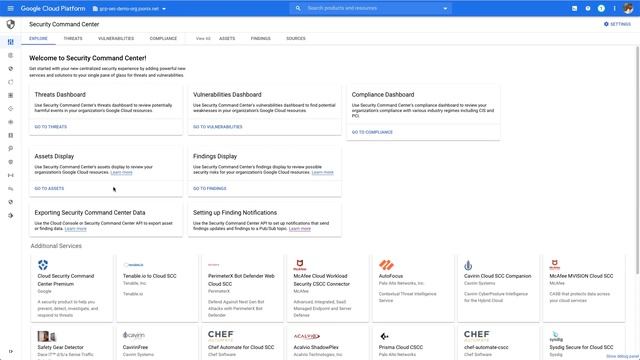Viewport: 640px width, 360px height.
Task: Click 'Prisma Cloud CSCC' card title
Action: tap(401, 347)
